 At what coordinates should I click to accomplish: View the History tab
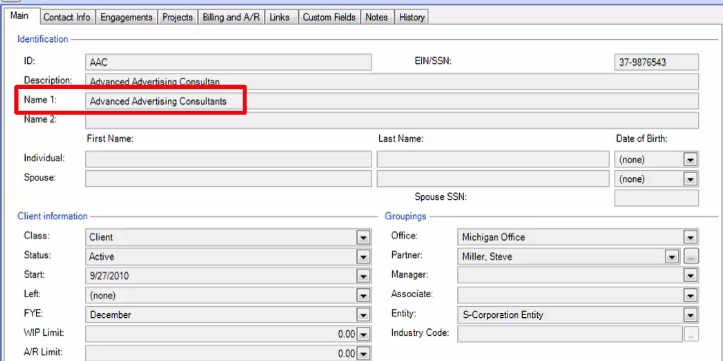click(412, 18)
